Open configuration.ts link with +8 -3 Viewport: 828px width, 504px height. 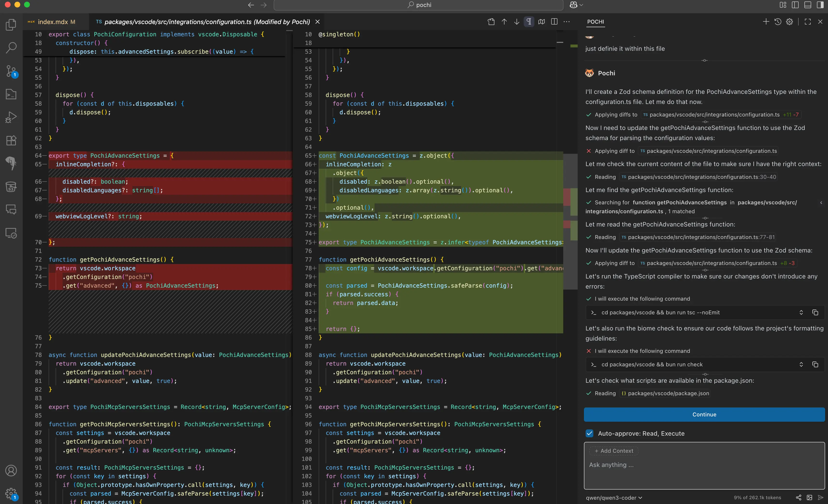(718, 263)
